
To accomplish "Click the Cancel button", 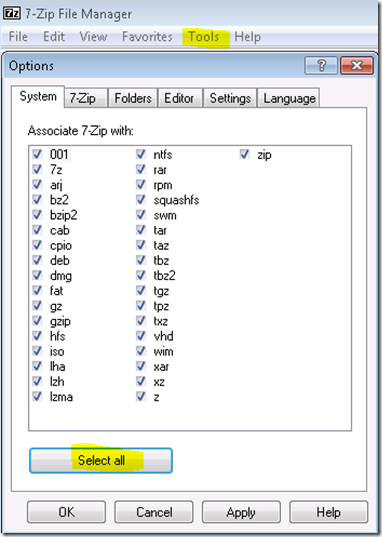I will pos(154,512).
